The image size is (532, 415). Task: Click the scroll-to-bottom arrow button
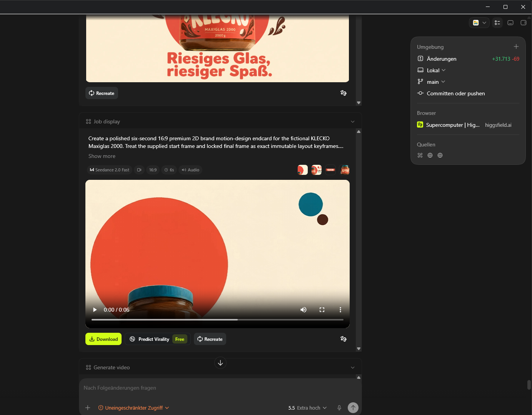220,363
